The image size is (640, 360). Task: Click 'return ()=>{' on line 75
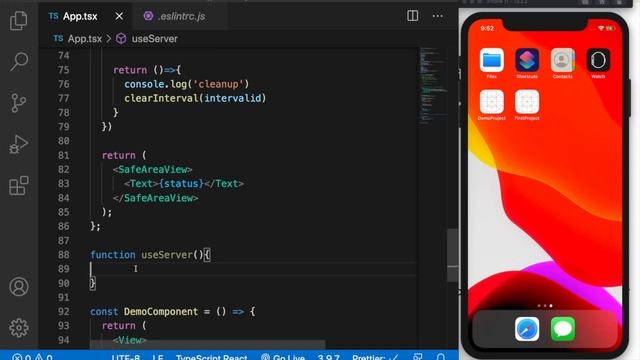[147, 70]
